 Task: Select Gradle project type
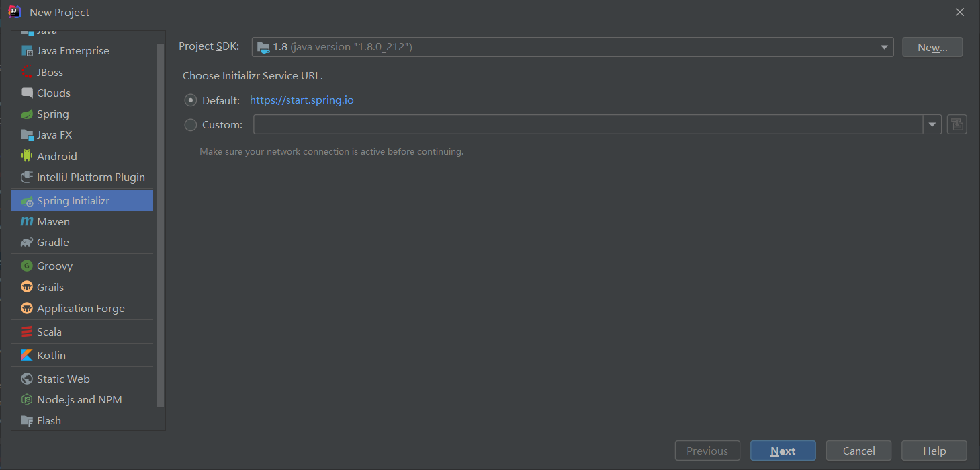(82, 242)
